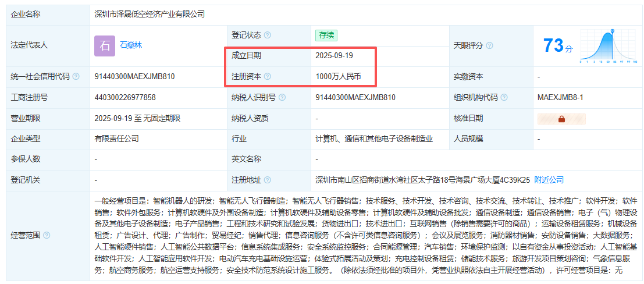
Task: Click the help icon next to 经营范围
Action: coord(47,236)
